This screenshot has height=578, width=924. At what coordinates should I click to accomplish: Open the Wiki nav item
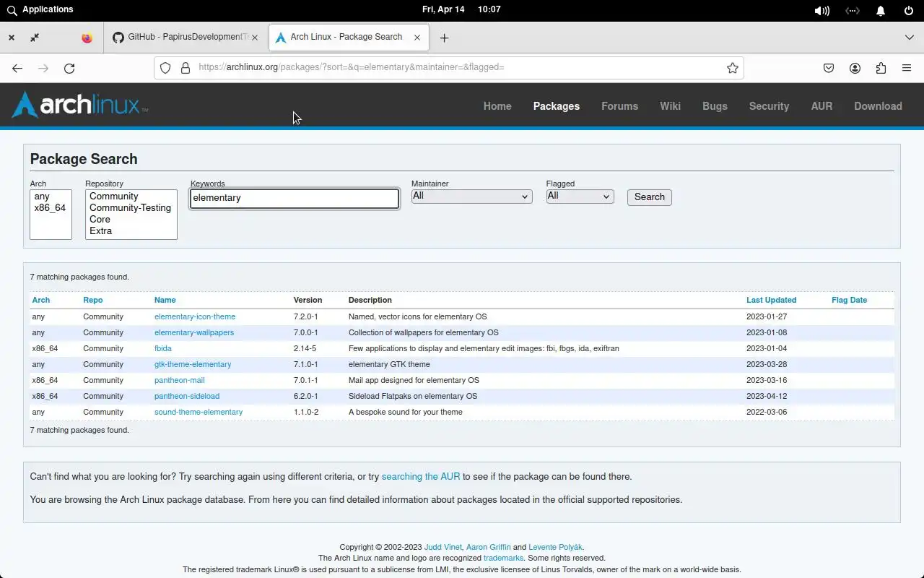click(670, 106)
